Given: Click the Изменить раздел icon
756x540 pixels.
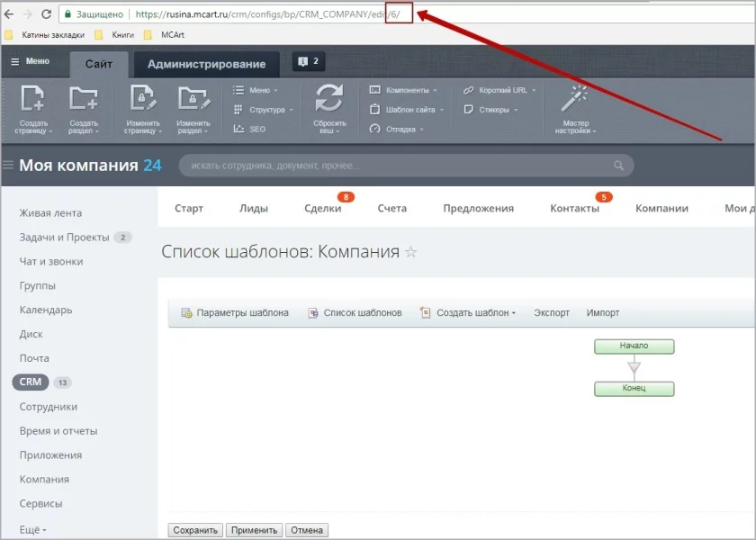Looking at the screenshot, I should (193, 97).
